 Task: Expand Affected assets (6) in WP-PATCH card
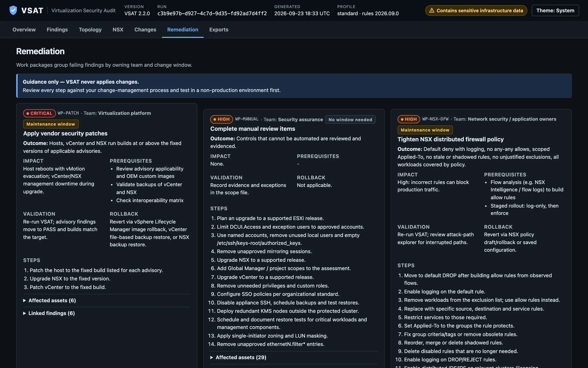(107, 301)
